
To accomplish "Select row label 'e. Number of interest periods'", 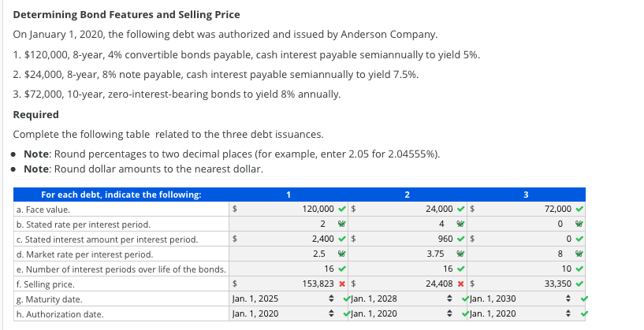I will pyautogui.click(x=121, y=269).
